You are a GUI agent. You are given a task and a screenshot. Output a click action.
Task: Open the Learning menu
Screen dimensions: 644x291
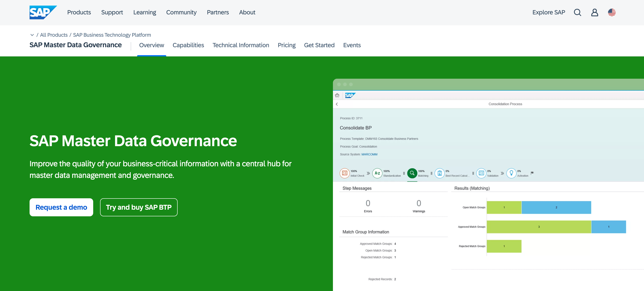144,12
